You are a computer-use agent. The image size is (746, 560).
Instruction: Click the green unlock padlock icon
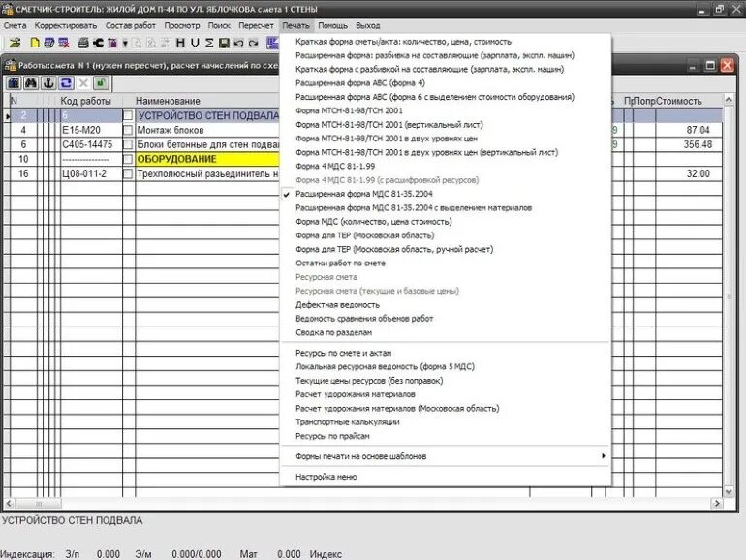pos(101,83)
